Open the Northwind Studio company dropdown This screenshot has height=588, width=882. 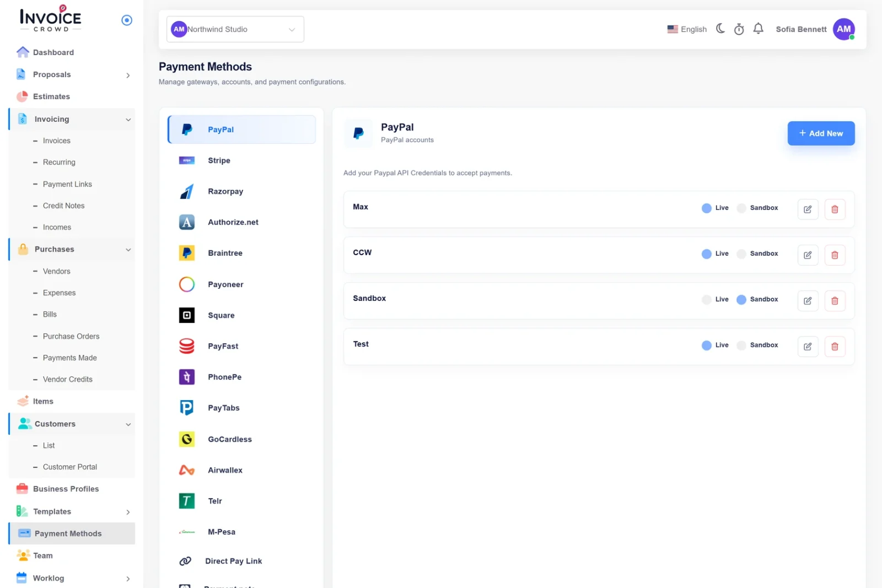coord(235,29)
